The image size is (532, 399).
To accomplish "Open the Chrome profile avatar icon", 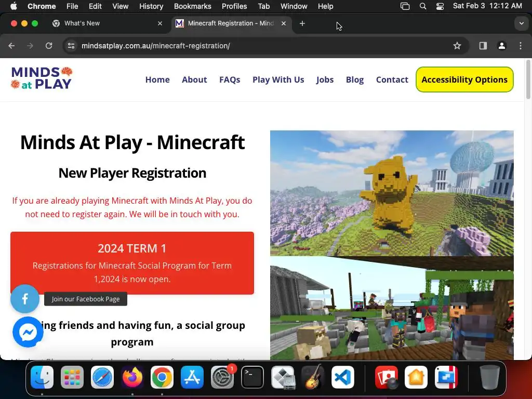I will point(502,46).
